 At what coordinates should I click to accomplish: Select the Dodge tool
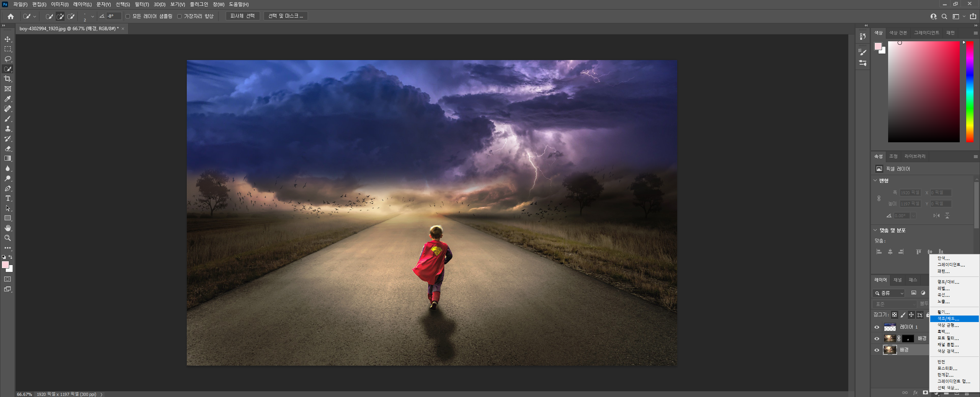pyautogui.click(x=8, y=178)
